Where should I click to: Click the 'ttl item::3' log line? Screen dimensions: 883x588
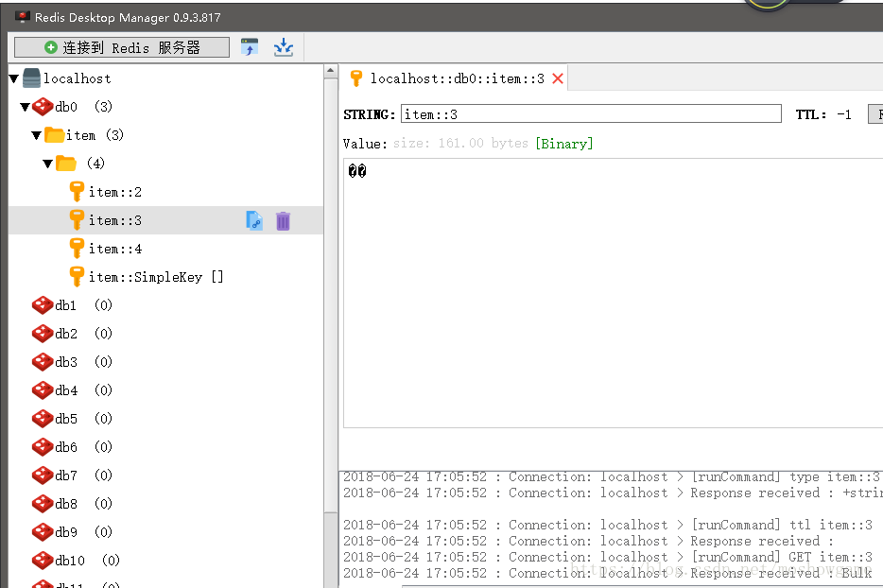pyautogui.click(x=608, y=525)
